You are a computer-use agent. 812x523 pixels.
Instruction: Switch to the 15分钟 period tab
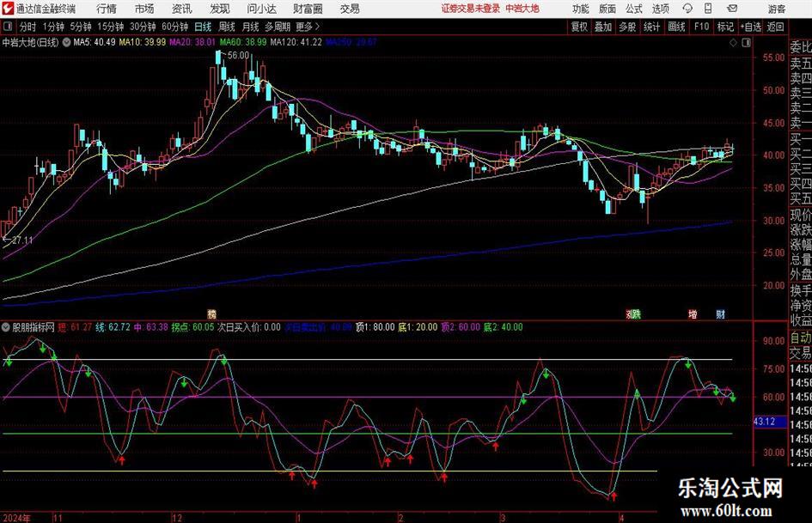coord(110,27)
